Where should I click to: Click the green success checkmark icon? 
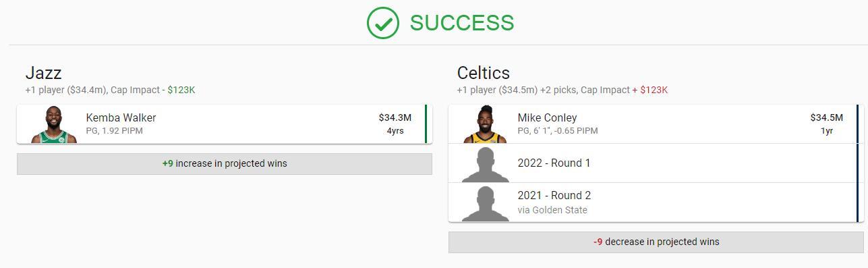coord(383,23)
